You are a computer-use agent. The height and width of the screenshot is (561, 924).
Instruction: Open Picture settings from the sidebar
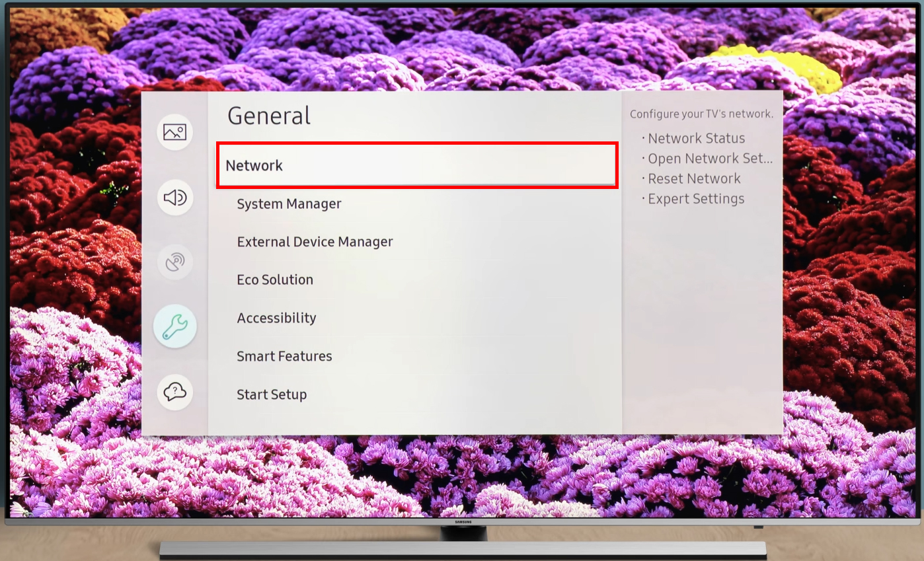(x=174, y=131)
